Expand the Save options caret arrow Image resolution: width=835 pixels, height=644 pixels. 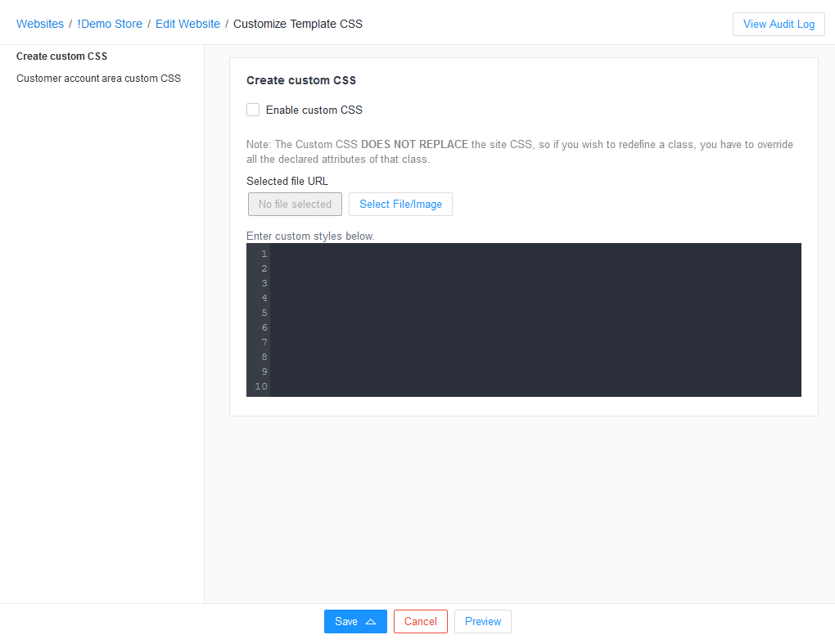[x=371, y=622]
